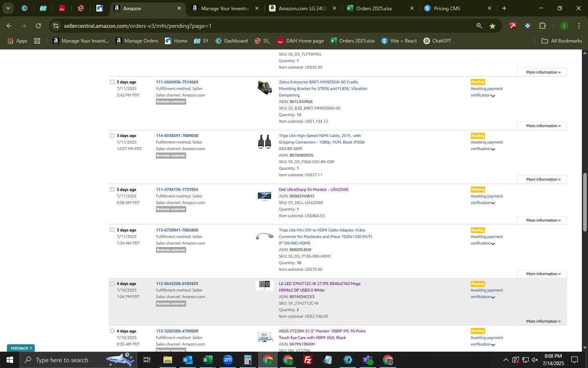The image size is (588, 368).
Task: Show hidden system tray icons
Action: (506, 360)
